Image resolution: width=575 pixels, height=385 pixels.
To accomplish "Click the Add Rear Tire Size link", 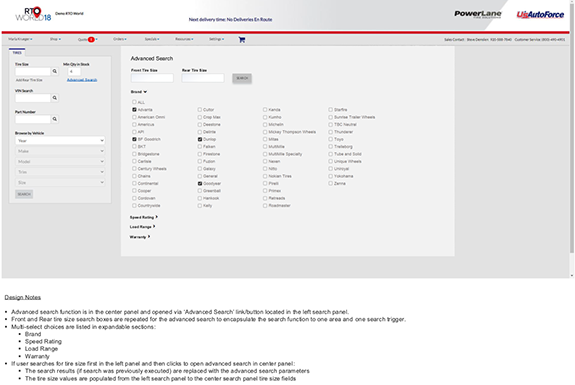I will click(29, 80).
